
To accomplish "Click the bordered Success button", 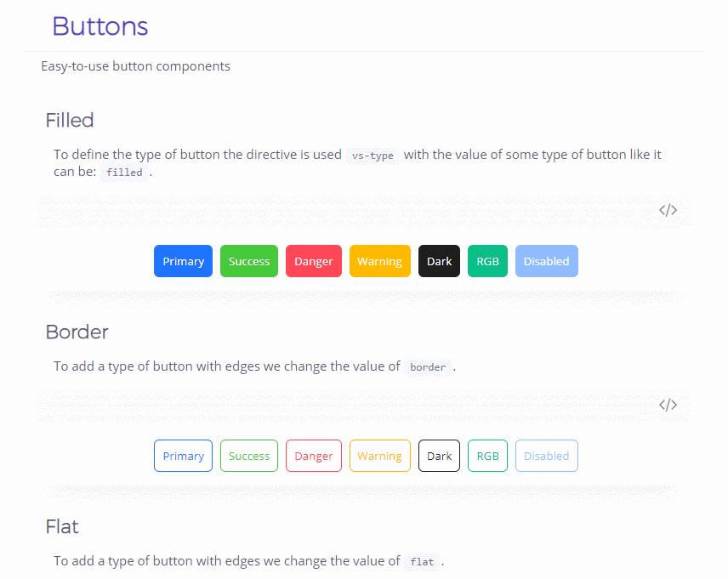I will (248, 456).
